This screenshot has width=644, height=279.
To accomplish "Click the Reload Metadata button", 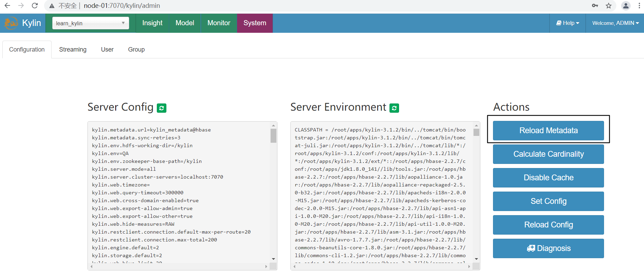I will point(548,130).
